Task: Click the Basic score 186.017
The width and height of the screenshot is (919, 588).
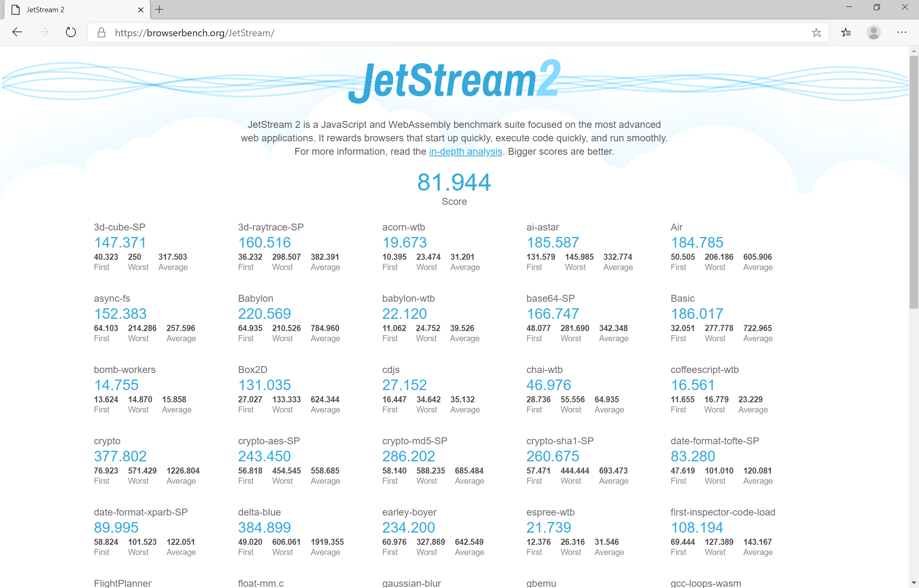Action: [x=697, y=314]
